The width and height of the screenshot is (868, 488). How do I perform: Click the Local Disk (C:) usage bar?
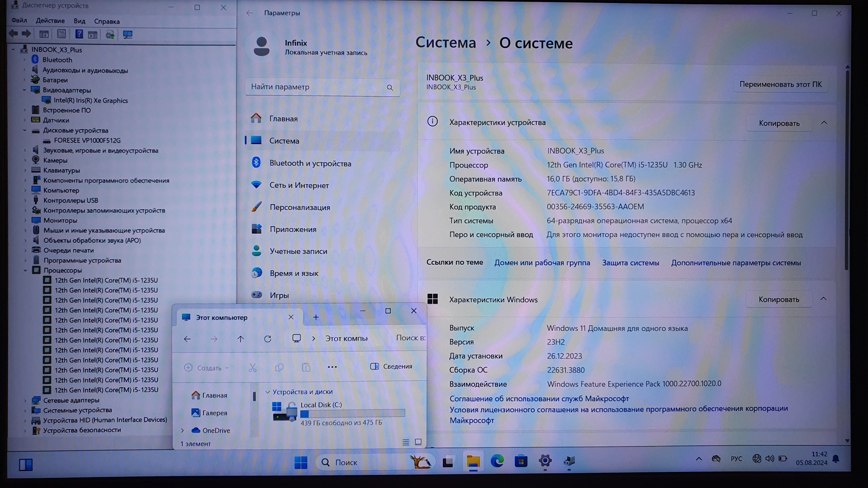click(352, 413)
